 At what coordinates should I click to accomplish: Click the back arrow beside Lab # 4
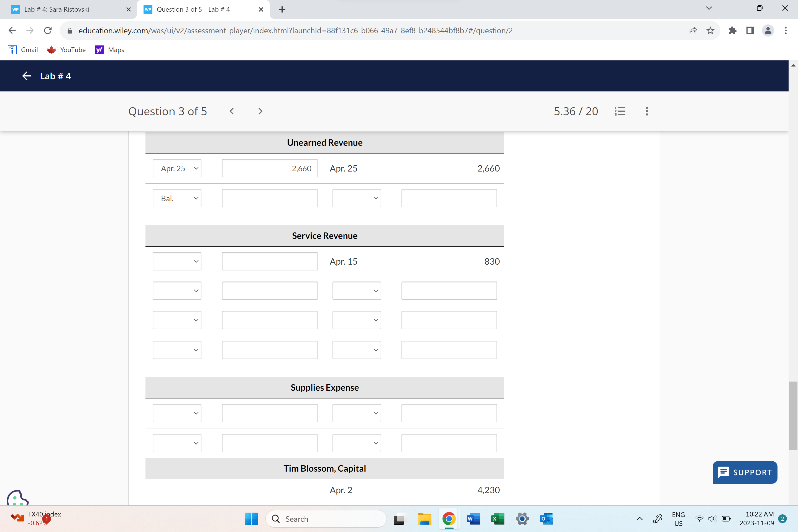(x=27, y=76)
